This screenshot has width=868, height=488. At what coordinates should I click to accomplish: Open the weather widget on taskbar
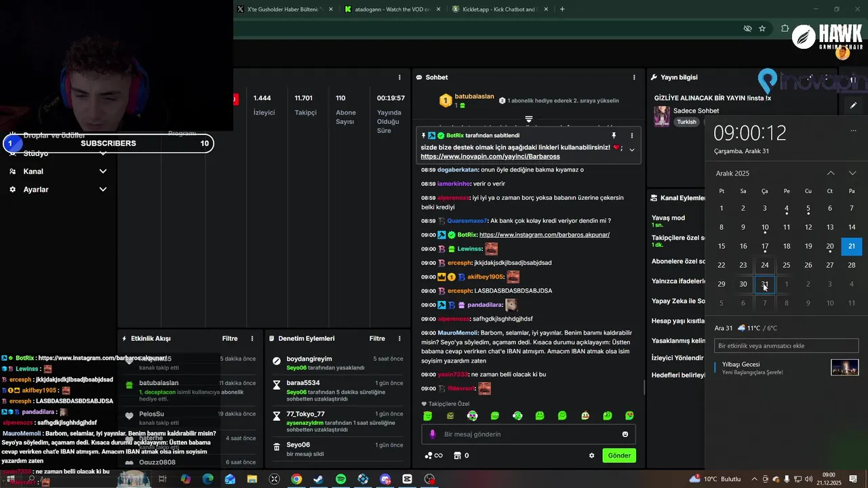[715, 479]
